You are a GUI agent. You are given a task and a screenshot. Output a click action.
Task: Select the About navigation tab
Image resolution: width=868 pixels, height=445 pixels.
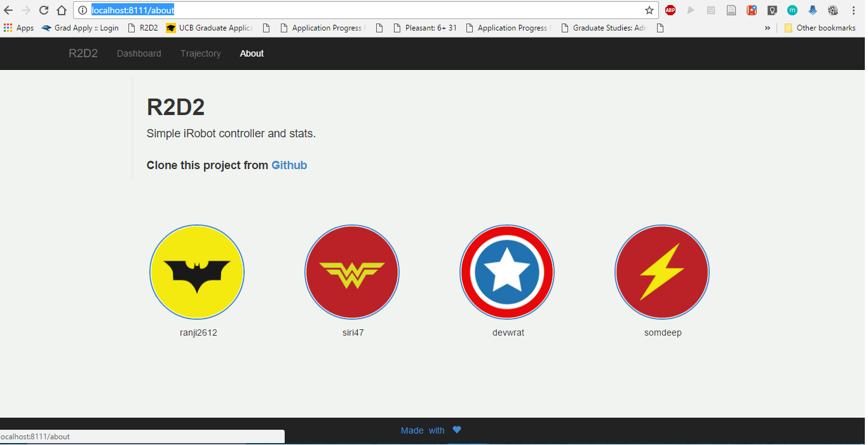pyautogui.click(x=252, y=53)
